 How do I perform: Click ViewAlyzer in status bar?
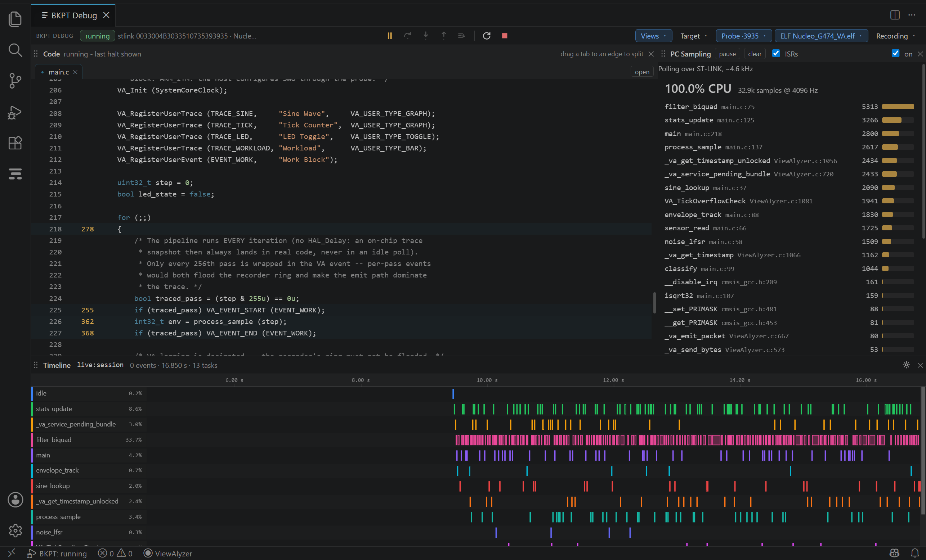[168, 553]
